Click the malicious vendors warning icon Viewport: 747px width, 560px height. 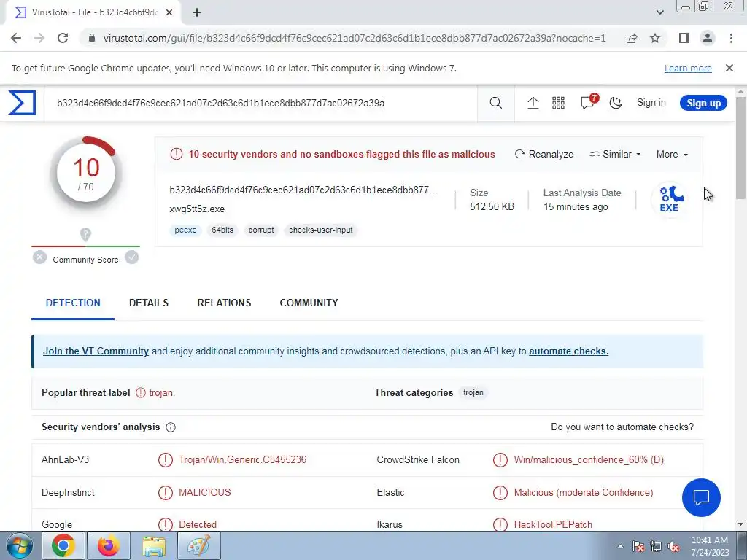(x=177, y=155)
